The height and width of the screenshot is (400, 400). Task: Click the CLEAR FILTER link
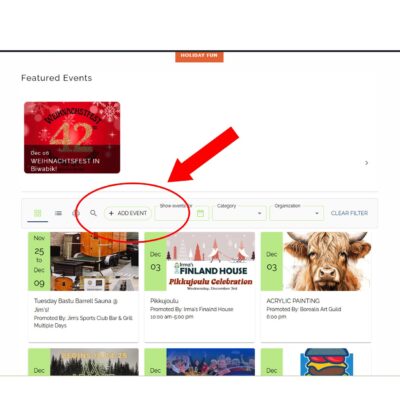point(349,213)
